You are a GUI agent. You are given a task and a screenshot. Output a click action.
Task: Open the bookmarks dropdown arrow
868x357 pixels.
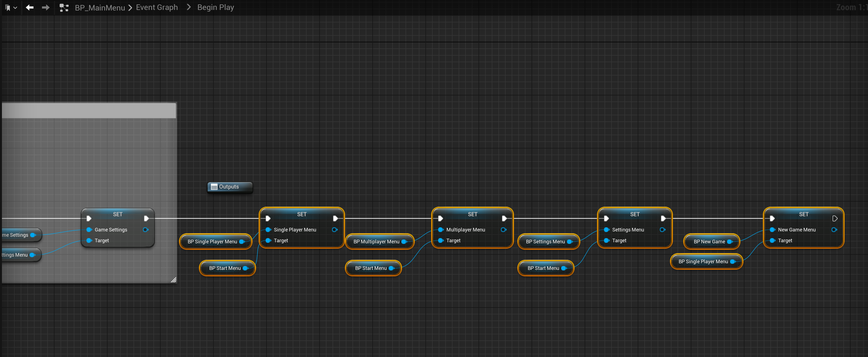[15, 7]
